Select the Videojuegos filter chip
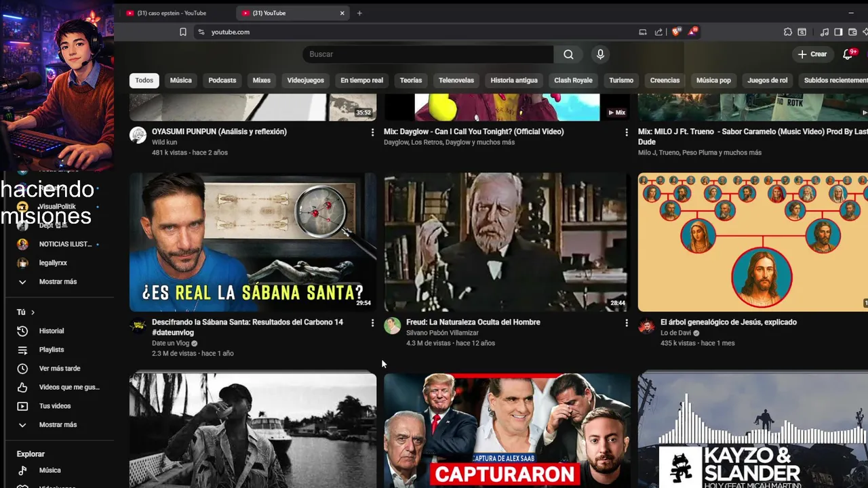The height and width of the screenshot is (488, 868). point(305,80)
